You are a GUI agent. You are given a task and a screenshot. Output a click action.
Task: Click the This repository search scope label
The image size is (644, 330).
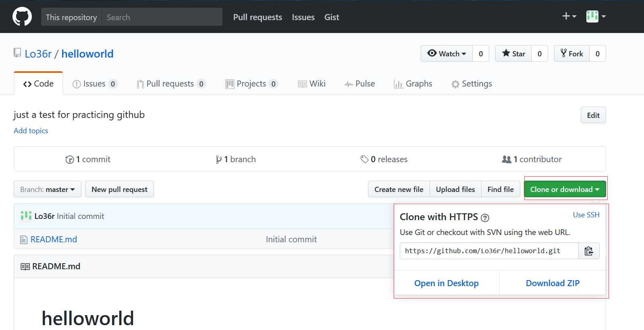[x=71, y=17]
